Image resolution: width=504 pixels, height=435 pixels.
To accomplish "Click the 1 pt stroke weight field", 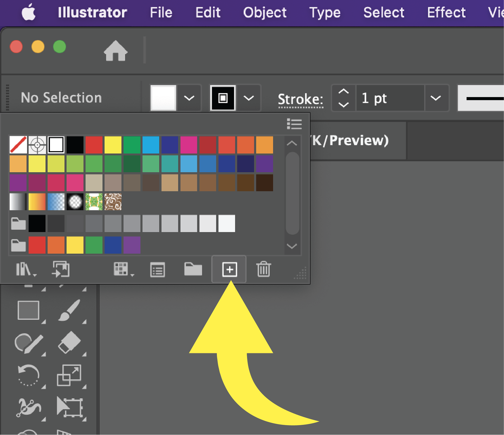I will (390, 98).
